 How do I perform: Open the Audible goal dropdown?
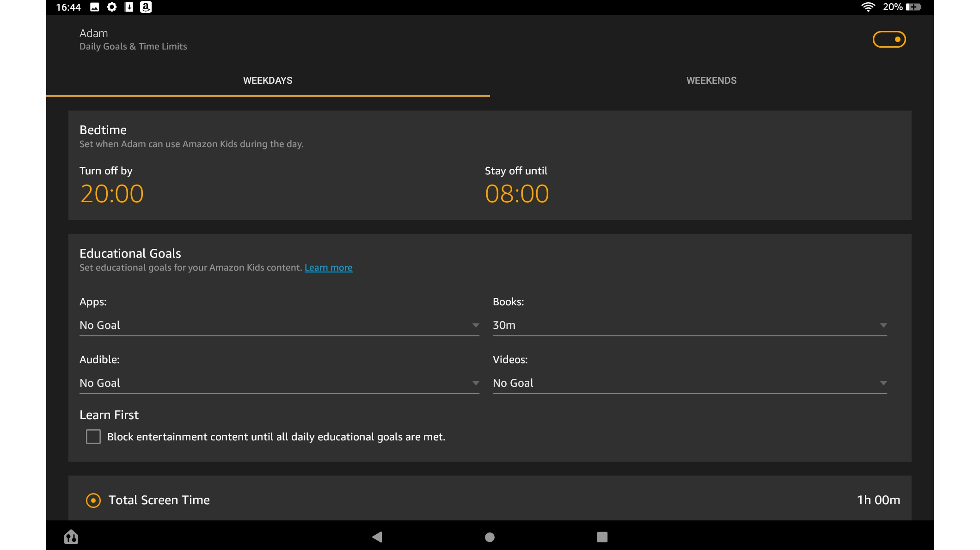point(279,383)
